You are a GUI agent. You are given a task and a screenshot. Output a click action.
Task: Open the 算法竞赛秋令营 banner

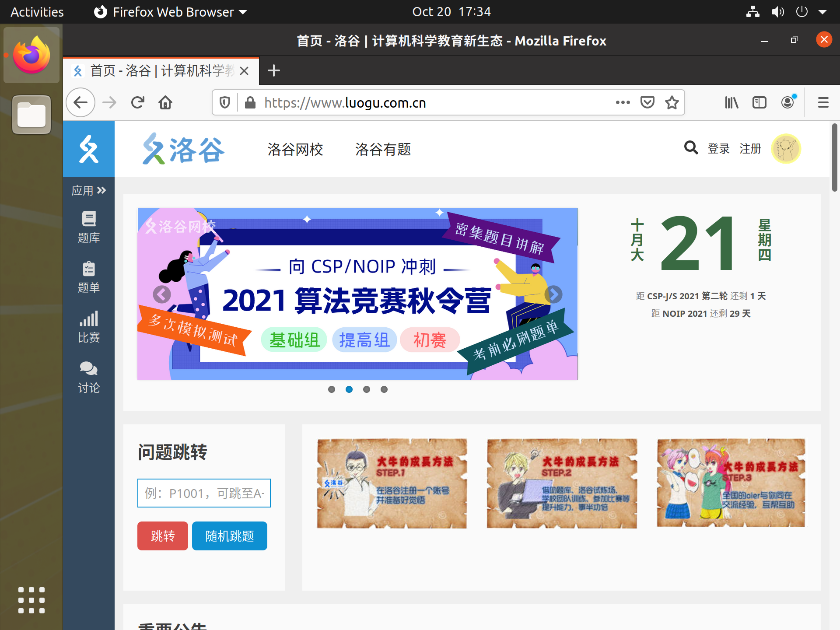tap(357, 294)
